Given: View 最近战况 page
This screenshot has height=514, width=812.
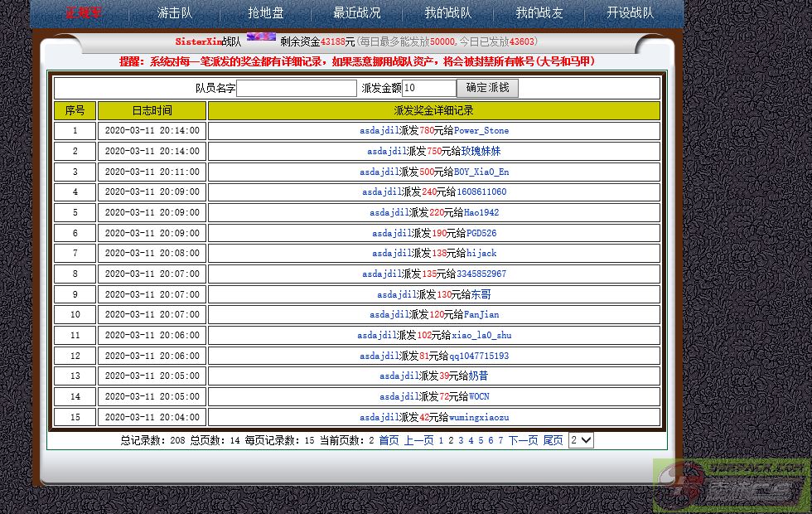Looking at the screenshot, I should (357, 13).
